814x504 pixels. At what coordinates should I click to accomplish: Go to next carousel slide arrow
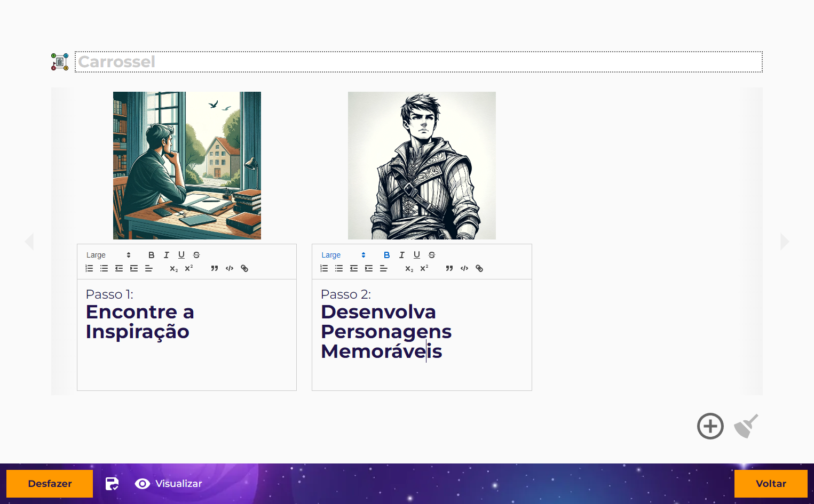click(x=785, y=241)
